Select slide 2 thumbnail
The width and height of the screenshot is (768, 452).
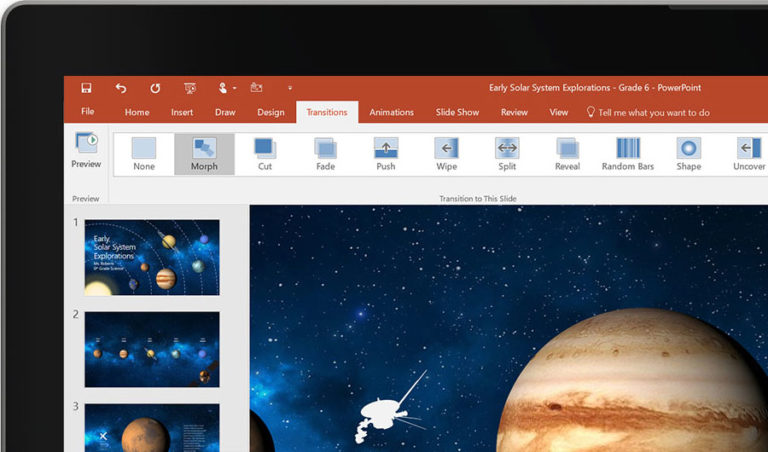pos(152,348)
